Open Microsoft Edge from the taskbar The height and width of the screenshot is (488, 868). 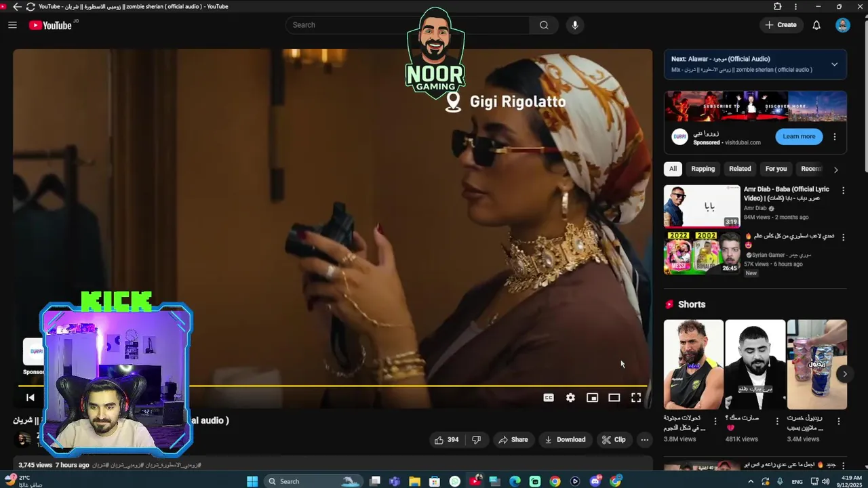click(515, 481)
